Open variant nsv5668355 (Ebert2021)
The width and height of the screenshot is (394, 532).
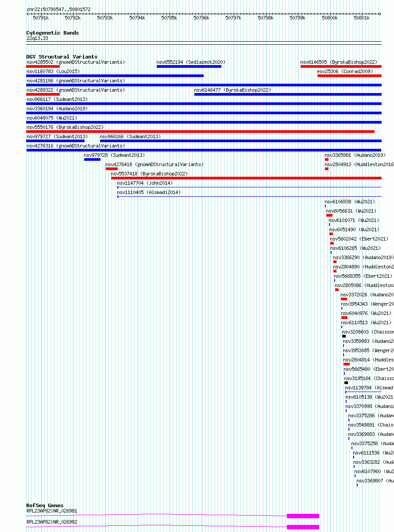[362, 276]
